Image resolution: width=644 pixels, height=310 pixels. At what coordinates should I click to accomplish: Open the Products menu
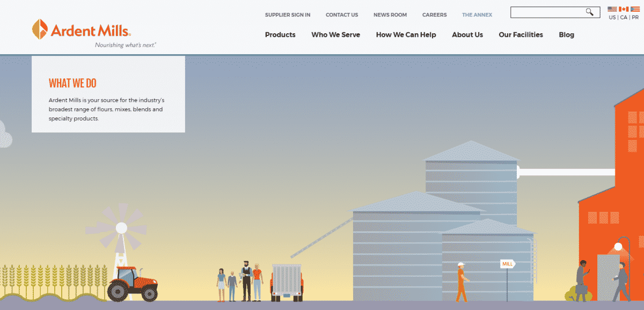[x=280, y=35]
